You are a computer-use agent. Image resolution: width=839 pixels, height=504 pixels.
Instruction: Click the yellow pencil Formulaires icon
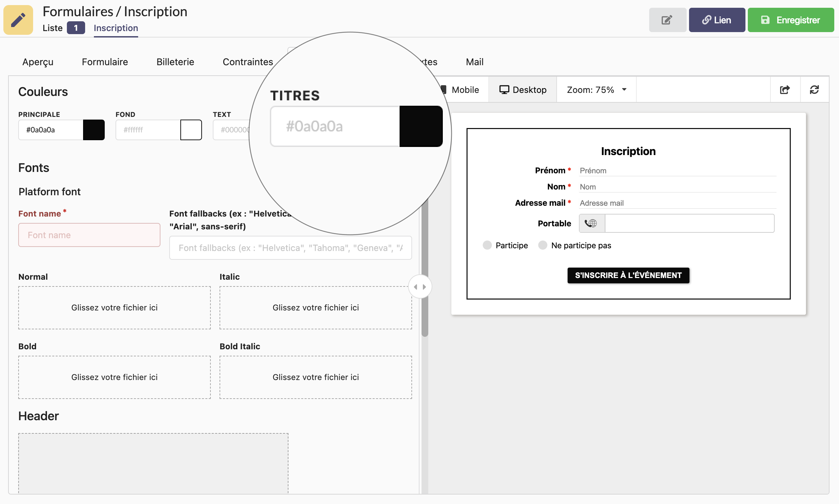point(18,20)
